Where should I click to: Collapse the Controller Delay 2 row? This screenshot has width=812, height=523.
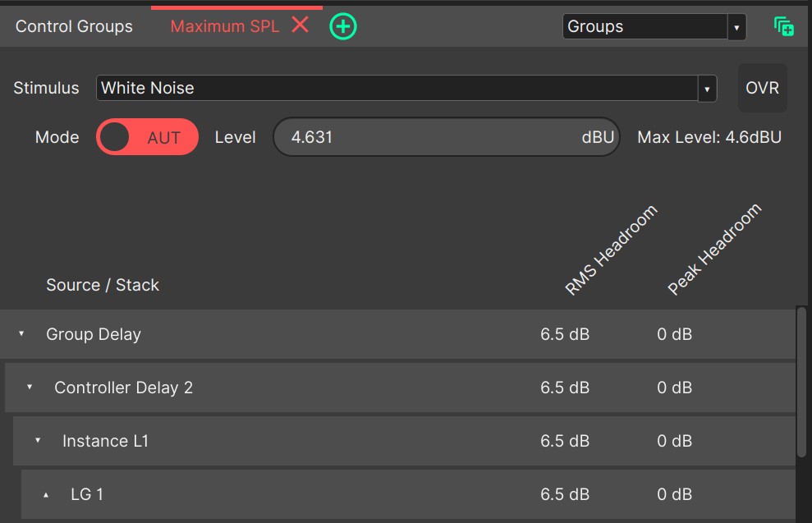click(x=30, y=388)
